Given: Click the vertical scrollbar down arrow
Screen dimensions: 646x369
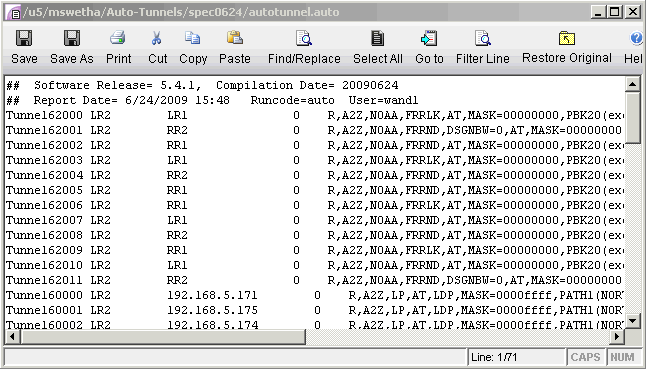Looking at the screenshot, I should [632, 321].
